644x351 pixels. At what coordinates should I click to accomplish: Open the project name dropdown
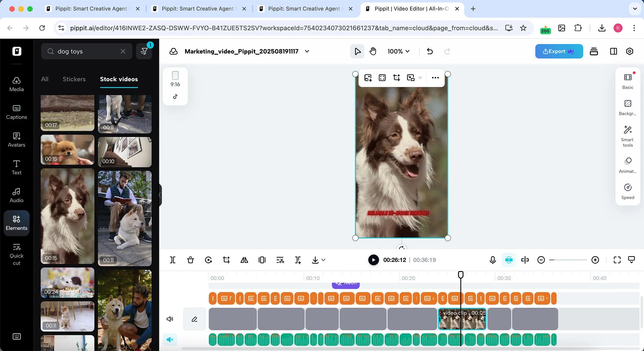pyautogui.click(x=307, y=51)
